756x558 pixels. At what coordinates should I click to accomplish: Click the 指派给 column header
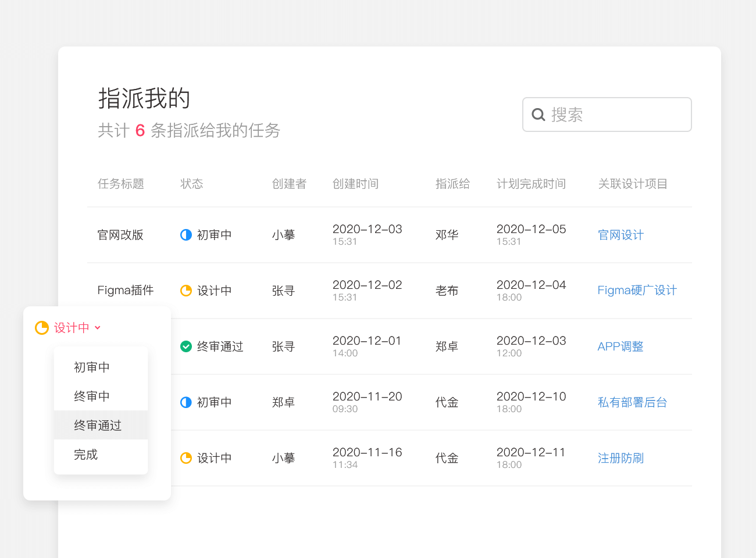click(452, 184)
